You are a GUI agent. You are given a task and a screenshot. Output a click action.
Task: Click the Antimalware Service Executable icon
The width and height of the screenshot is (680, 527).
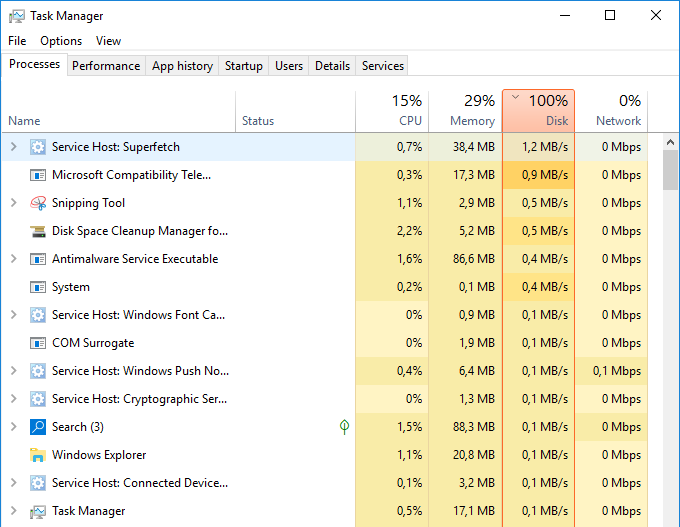(x=38, y=259)
